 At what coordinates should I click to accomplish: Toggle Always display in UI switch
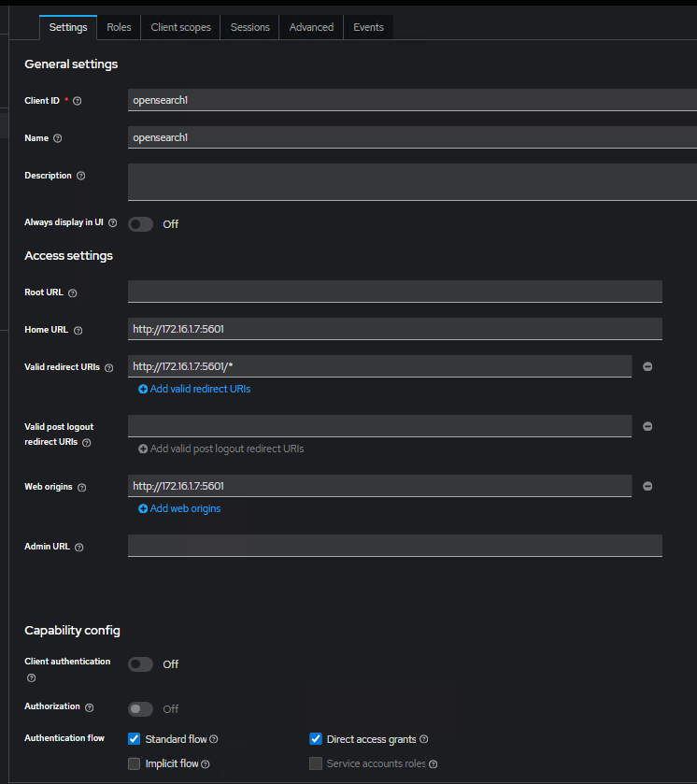coord(140,224)
